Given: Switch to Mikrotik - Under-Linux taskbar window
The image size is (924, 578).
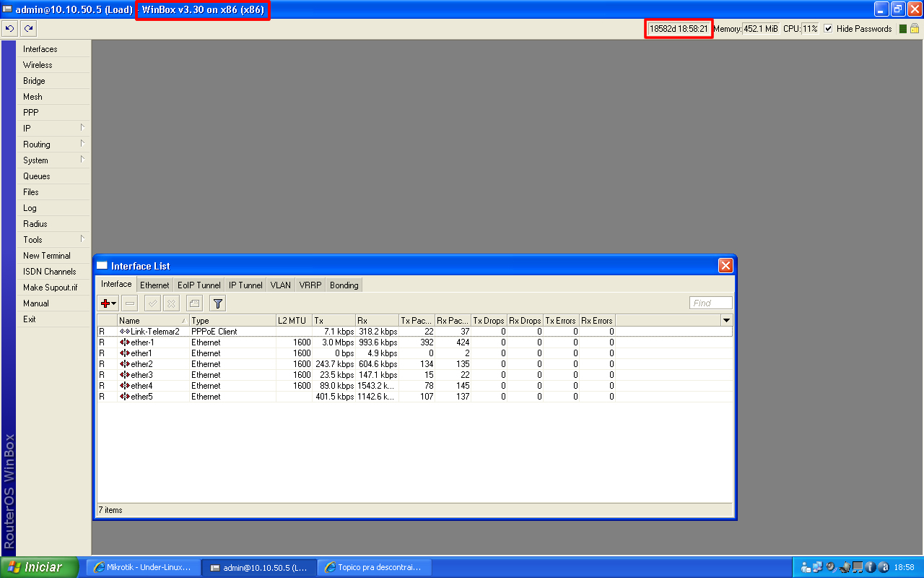Looking at the screenshot, I should pyautogui.click(x=143, y=568).
